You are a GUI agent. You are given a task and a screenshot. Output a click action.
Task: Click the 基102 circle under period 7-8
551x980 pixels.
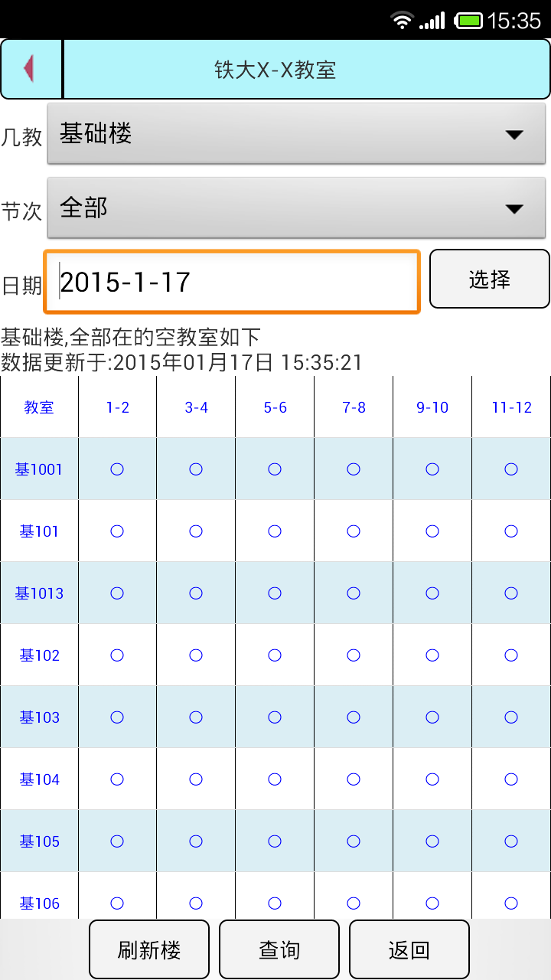[354, 655]
